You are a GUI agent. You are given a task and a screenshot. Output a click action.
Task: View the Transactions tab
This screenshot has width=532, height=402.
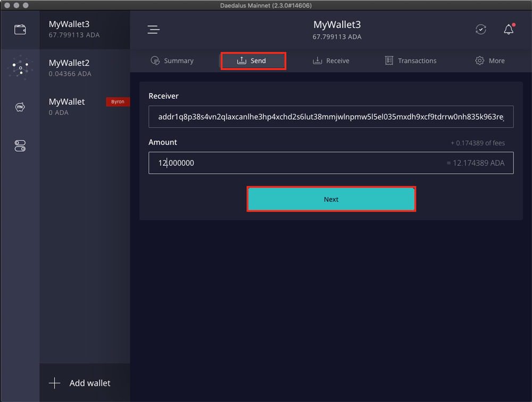pyautogui.click(x=411, y=61)
